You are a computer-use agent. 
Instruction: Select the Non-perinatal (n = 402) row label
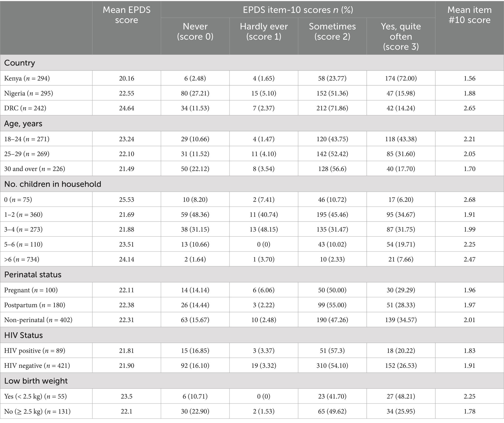[x=38, y=320]
